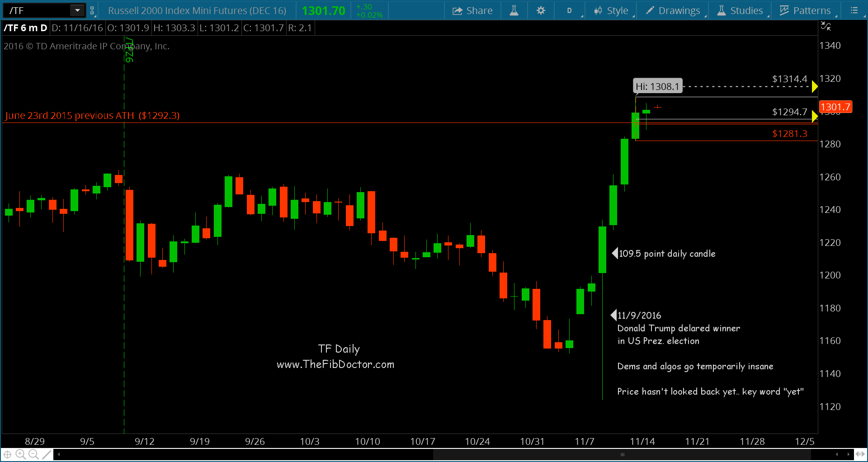Click the /TF 6 m D chart header
The width and height of the screenshot is (868, 462).
tap(25, 28)
